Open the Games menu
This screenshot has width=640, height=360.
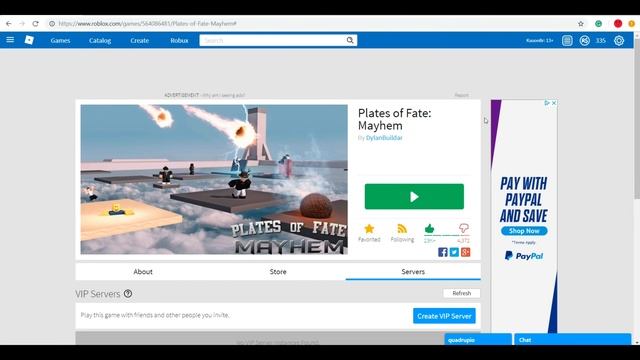tap(60, 40)
